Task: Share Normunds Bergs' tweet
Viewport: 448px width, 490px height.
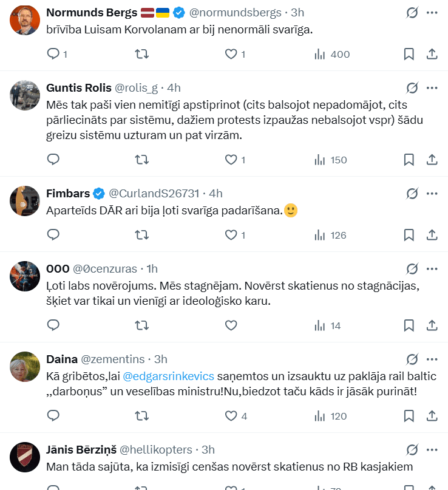Action: (432, 54)
